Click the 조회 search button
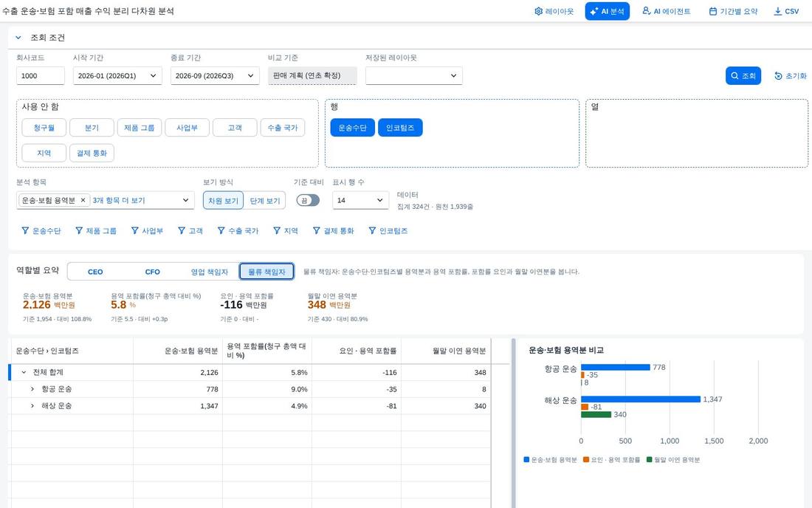 point(743,75)
